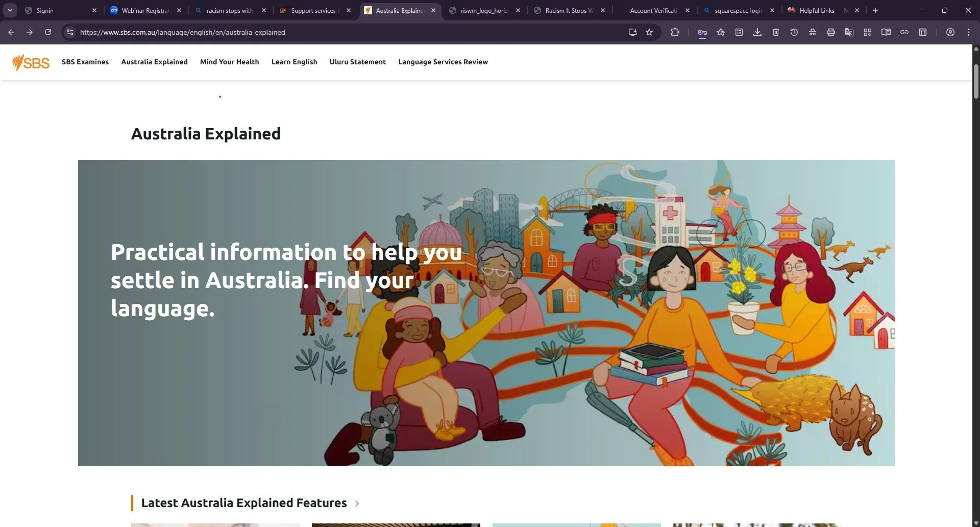Click the install app icon in address bar
The image size is (980, 527).
(x=633, y=32)
